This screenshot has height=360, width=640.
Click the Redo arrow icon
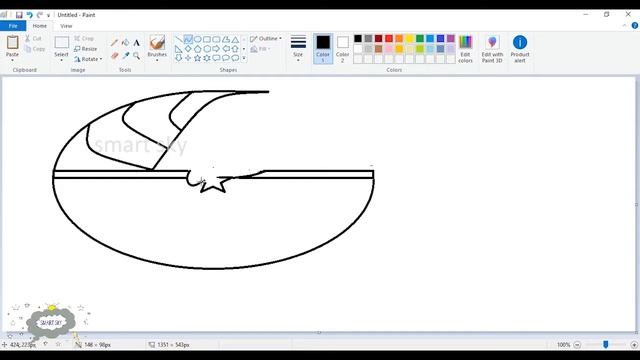point(40,15)
